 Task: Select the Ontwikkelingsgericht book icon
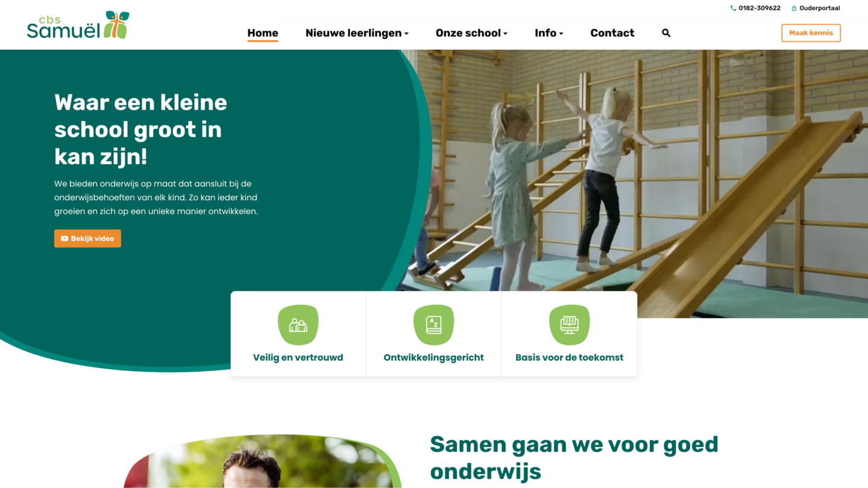pyautogui.click(x=433, y=325)
